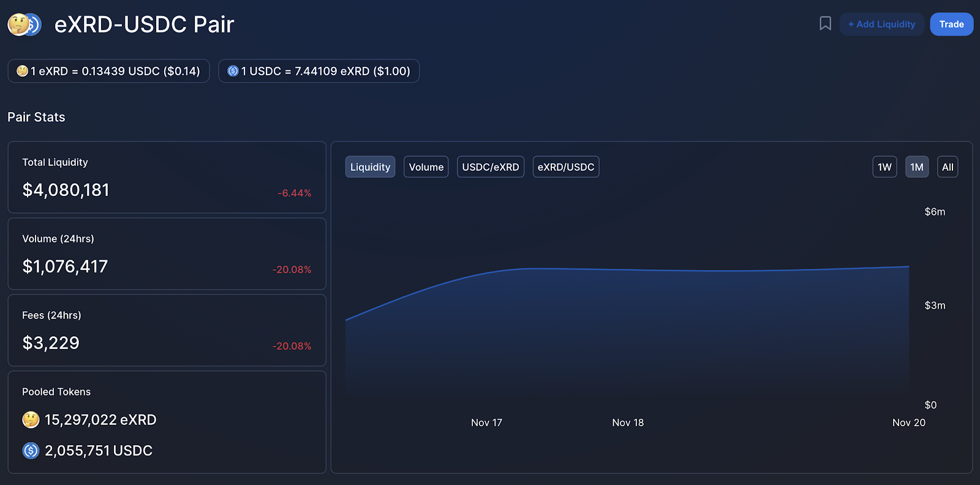Show the USDC/eXRD rate chart
The image size is (980, 485).
tap(491, 167)
